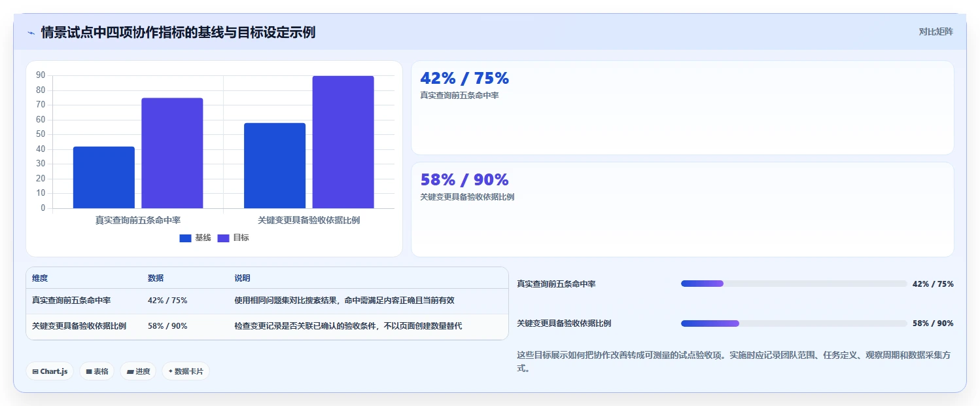Click the 42% / 75% data card value
980x406 pixels.
pyautogui.click(x=464, y=78)
